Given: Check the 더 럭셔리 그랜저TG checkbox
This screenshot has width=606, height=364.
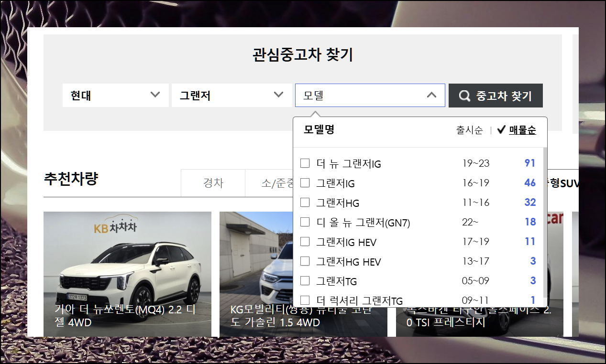Looking at the screenshot, I should 305,300.
